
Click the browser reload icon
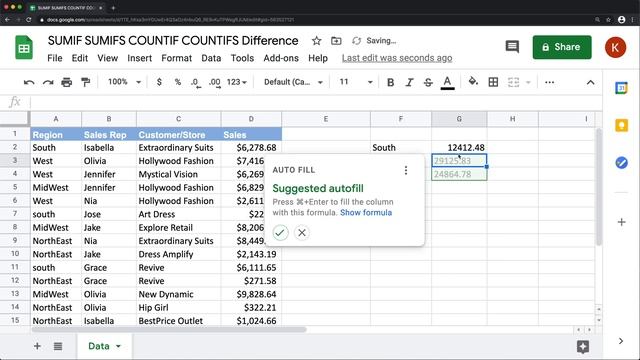point(29,20)
